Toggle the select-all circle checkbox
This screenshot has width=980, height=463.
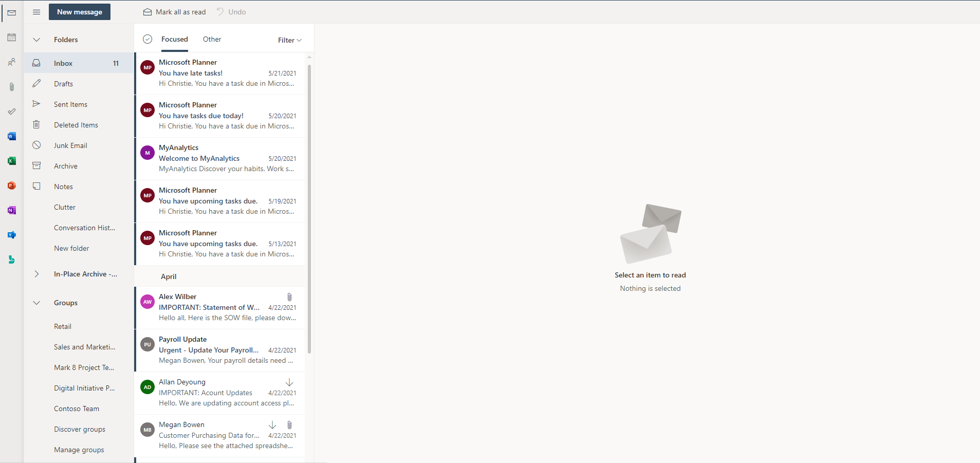pyautogui.click(x=147, y=39)
